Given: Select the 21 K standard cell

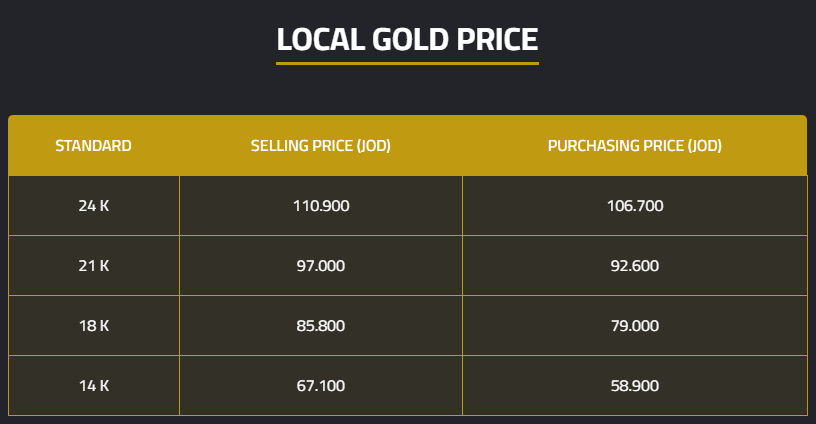Looking at the screenshot, I should click(x=93, y=266).
